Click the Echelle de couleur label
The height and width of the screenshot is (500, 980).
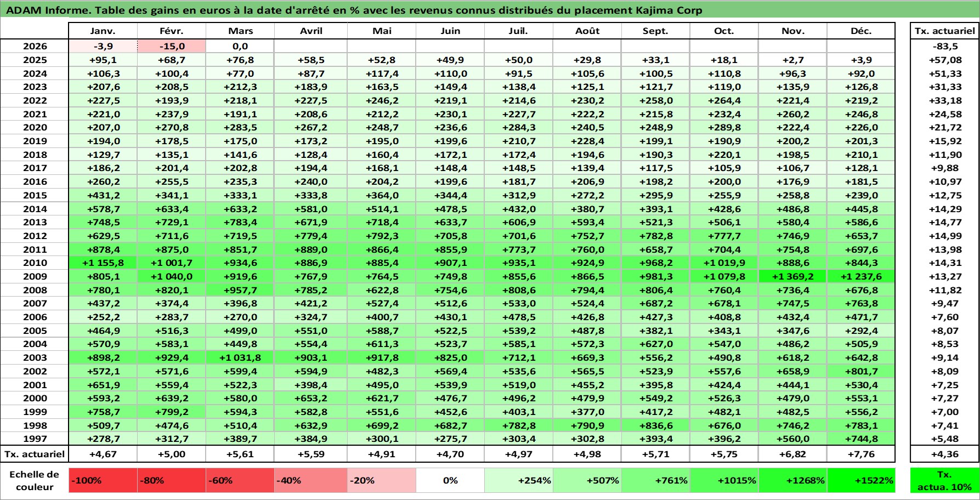point(35,480)
